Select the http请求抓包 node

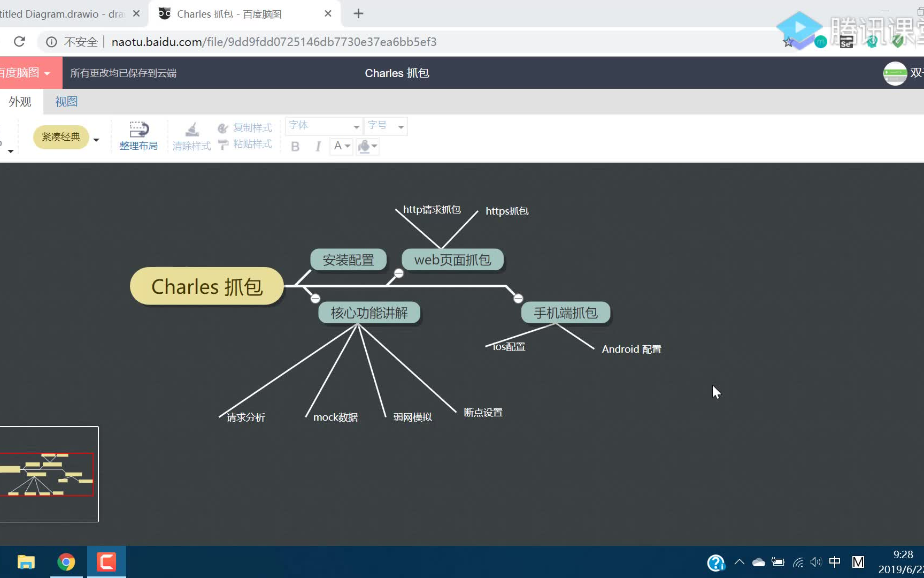pos(432,210)
